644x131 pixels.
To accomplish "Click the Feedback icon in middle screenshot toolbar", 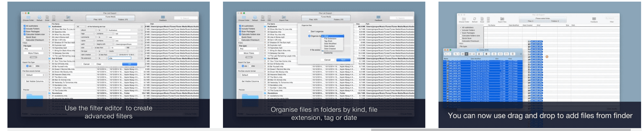I will point(378,17).
